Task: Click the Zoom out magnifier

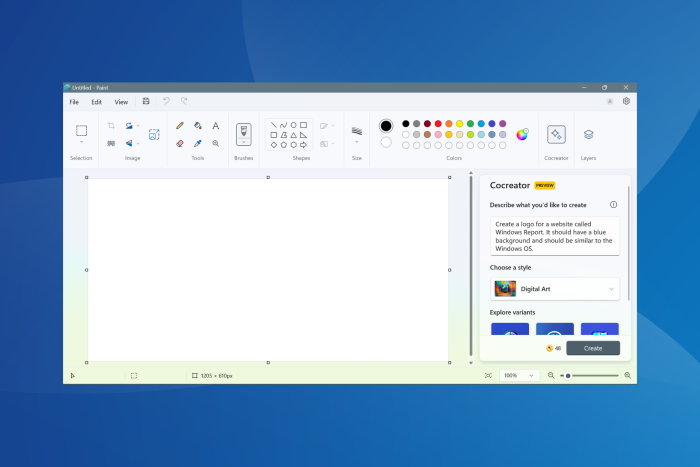Action: click(551, 375)
